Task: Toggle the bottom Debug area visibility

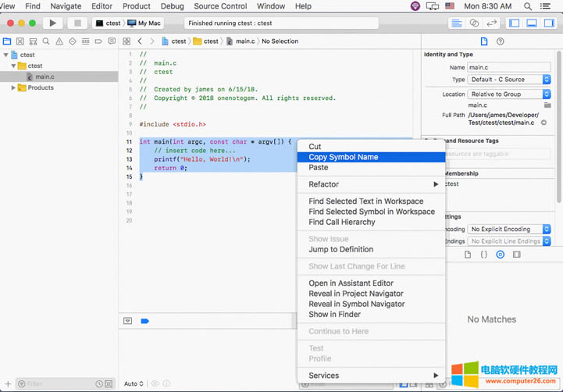Action: coord(531,23)
